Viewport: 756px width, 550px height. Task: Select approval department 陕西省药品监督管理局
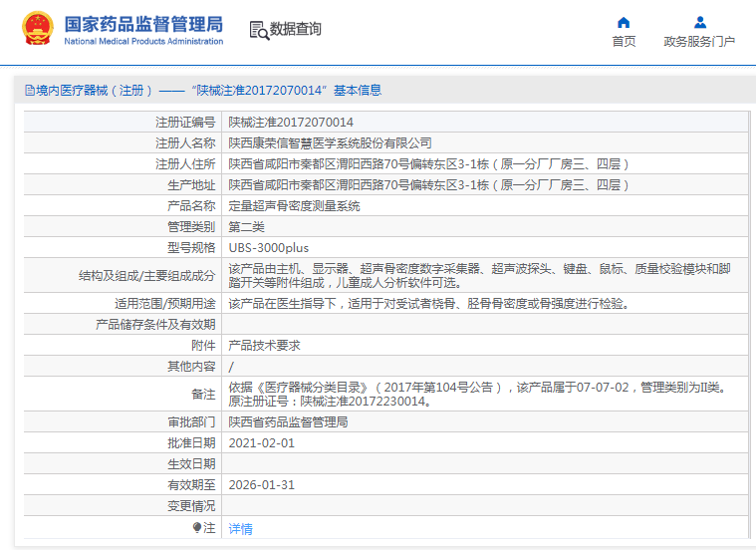click(288, 422)
